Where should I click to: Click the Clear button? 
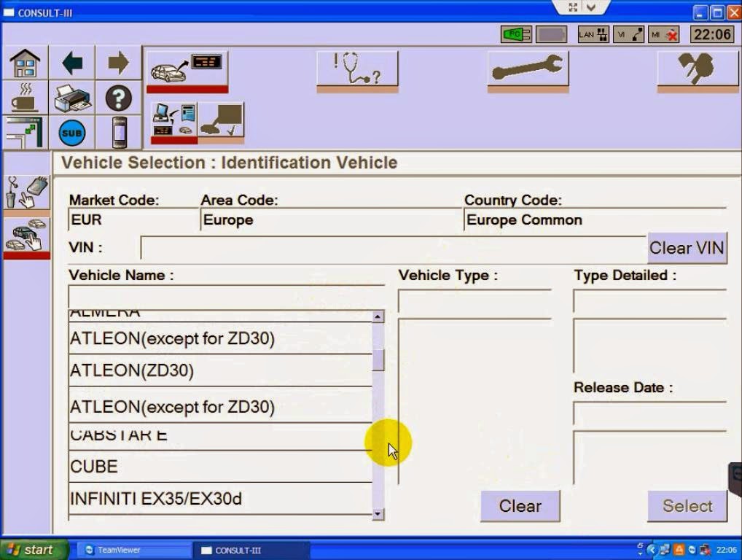click(520, 506)
